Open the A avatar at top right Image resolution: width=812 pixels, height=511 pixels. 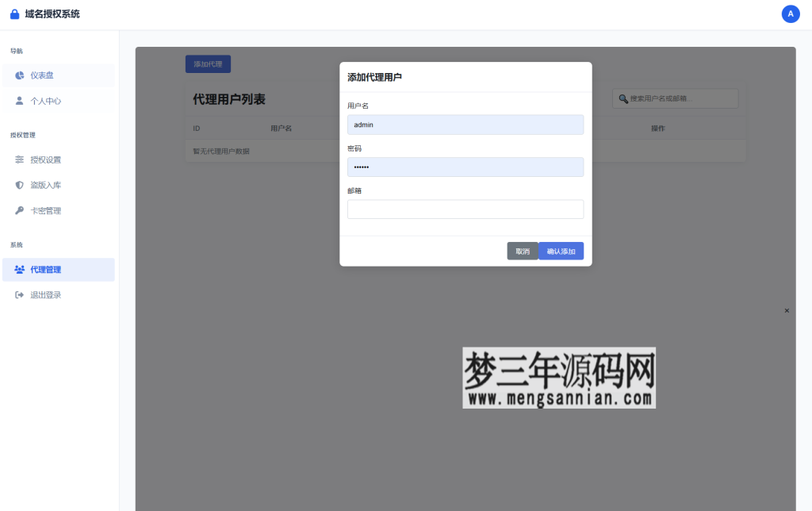pos(791,13)
